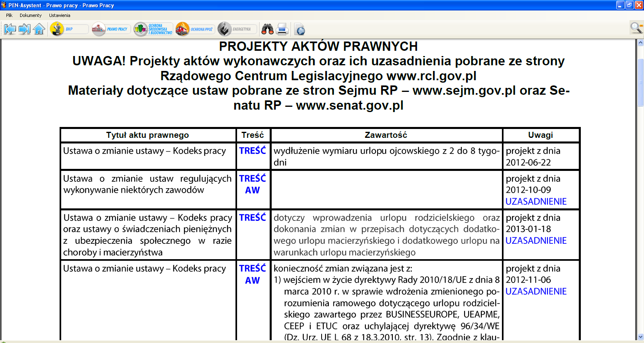Click the 'Tytuł aktu prawnego' column header

148,135
